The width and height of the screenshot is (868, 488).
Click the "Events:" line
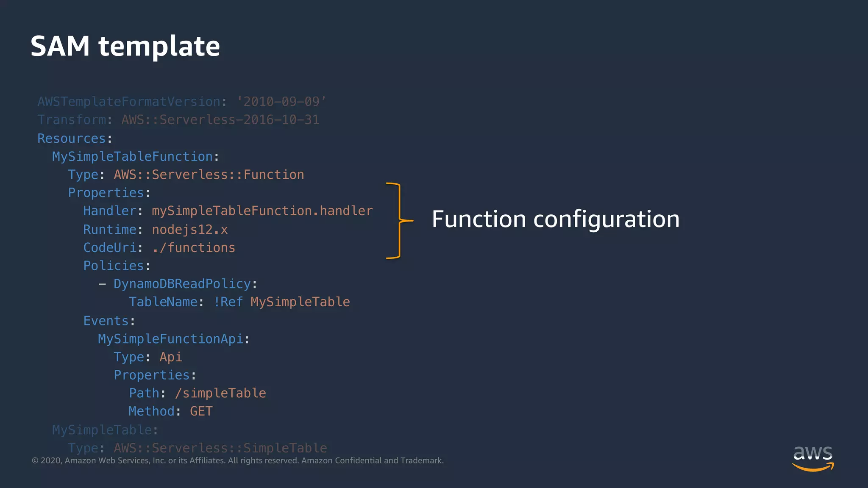pos(109,321)
